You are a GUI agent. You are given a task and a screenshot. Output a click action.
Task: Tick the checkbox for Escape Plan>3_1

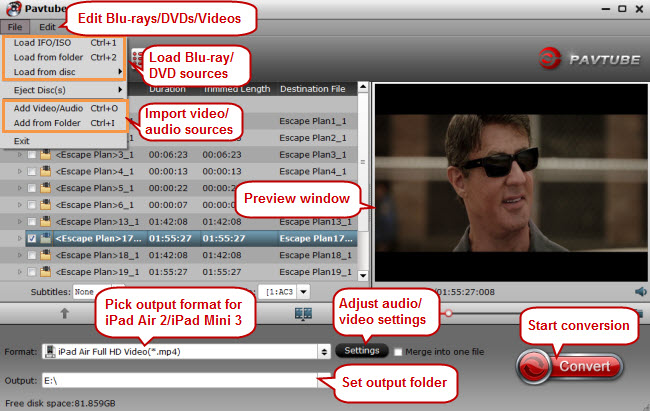point(32,155)
